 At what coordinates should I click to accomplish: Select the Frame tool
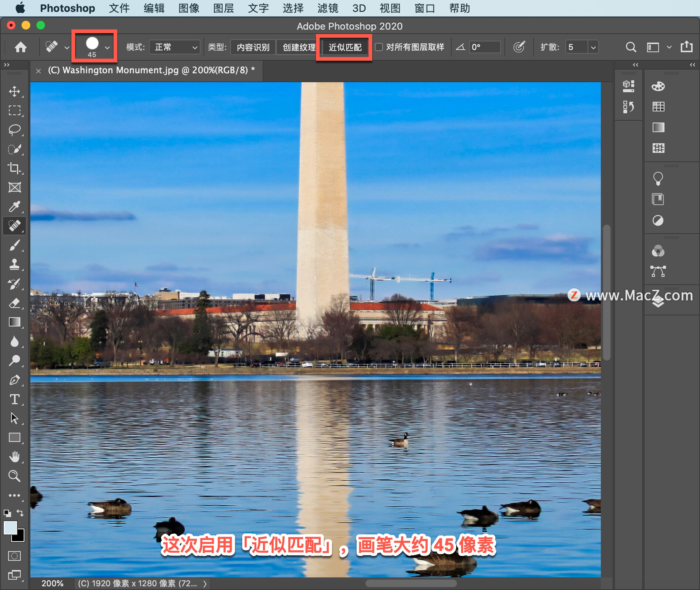pos(14,187)
